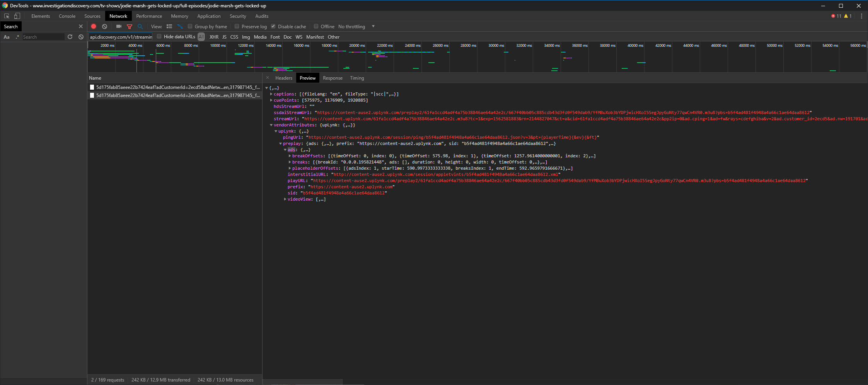The image size is (868, 385).
Task: Switch to the Console panel
Action: click(x=67, y=16)
